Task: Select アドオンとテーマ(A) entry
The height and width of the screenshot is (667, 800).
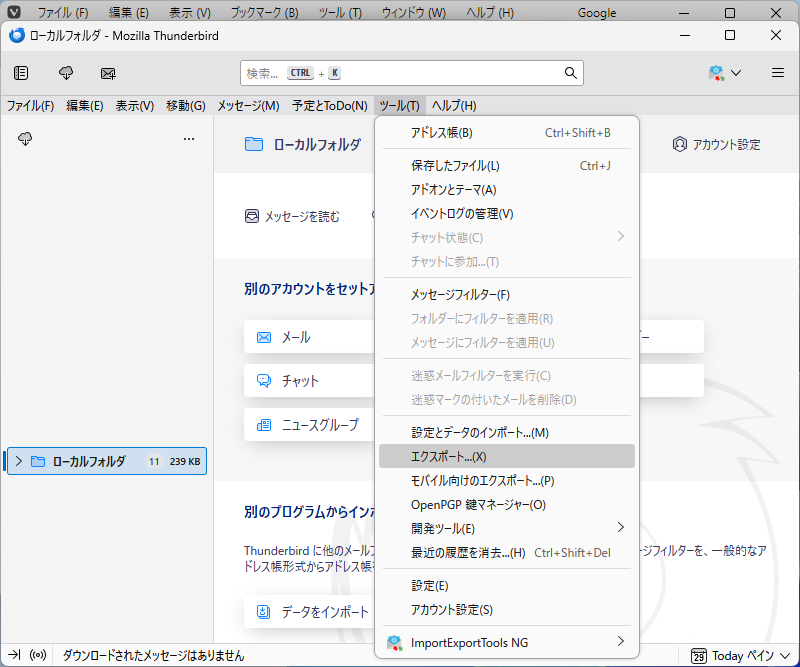Action: click(x=507, y=190)
